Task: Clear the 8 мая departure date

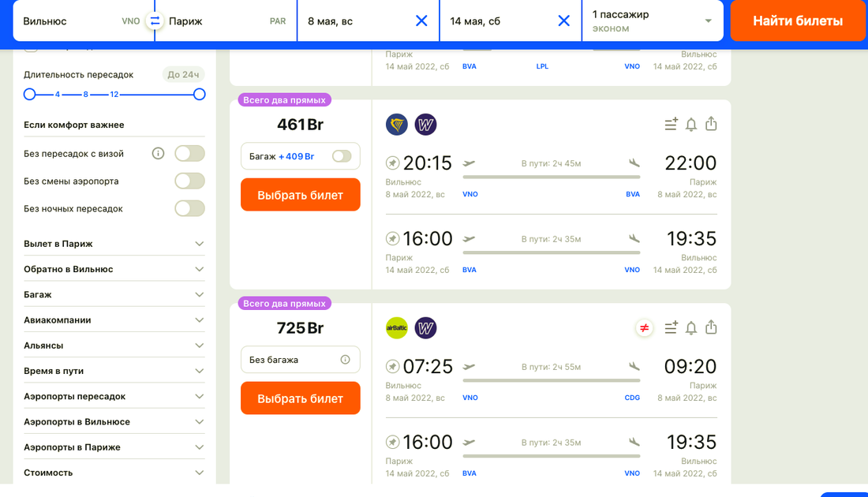Action: 421,21
